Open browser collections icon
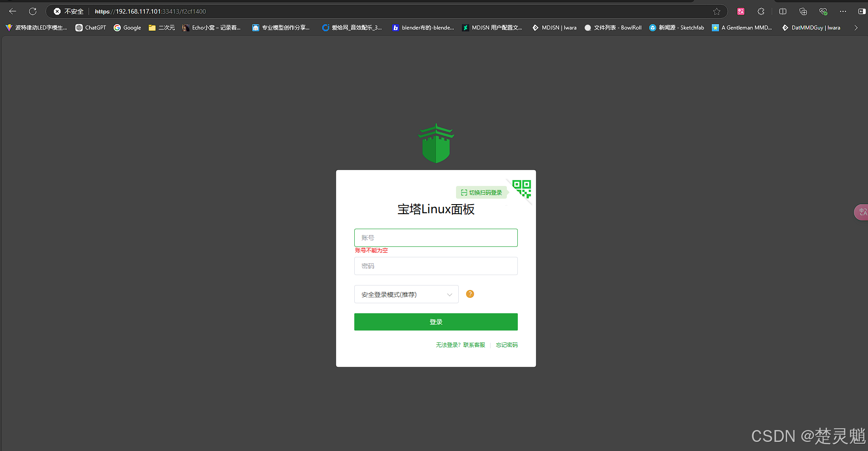 pos(803,11)
